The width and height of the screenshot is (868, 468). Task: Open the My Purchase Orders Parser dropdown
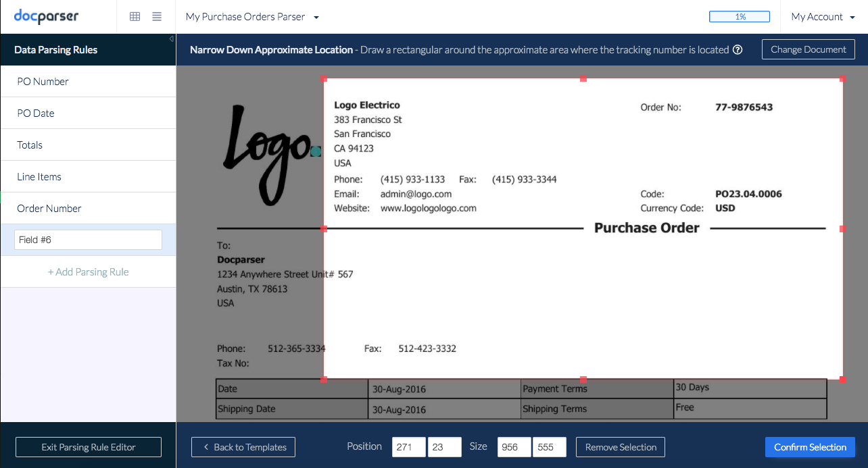coord(252,16)
